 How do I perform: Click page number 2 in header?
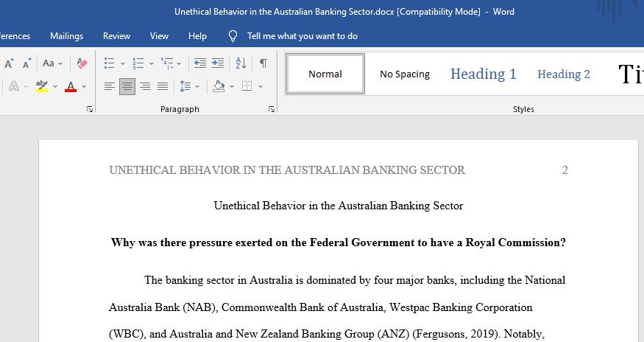pyautogui.click(x=565, y=170)
